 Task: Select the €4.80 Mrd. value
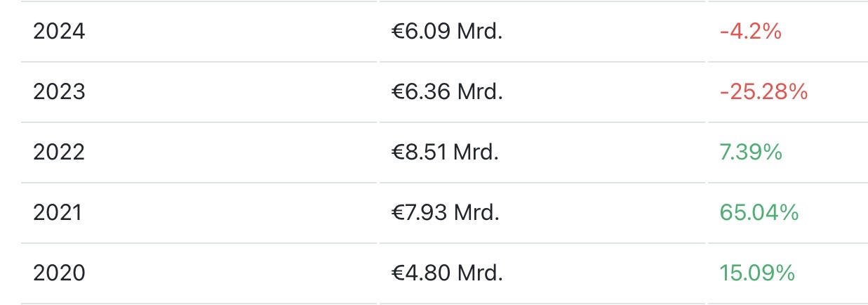tap(447, 273)
